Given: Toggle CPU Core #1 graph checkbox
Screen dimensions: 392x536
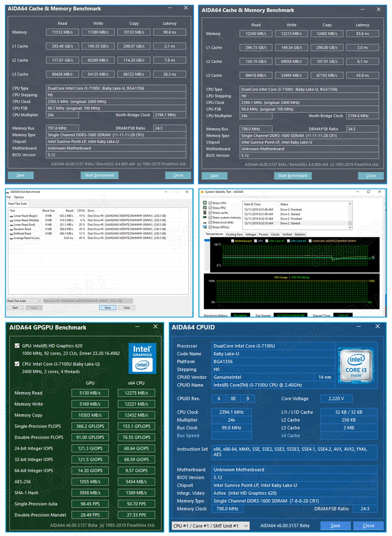Looking at the screenshot, I should coord(267,241).
